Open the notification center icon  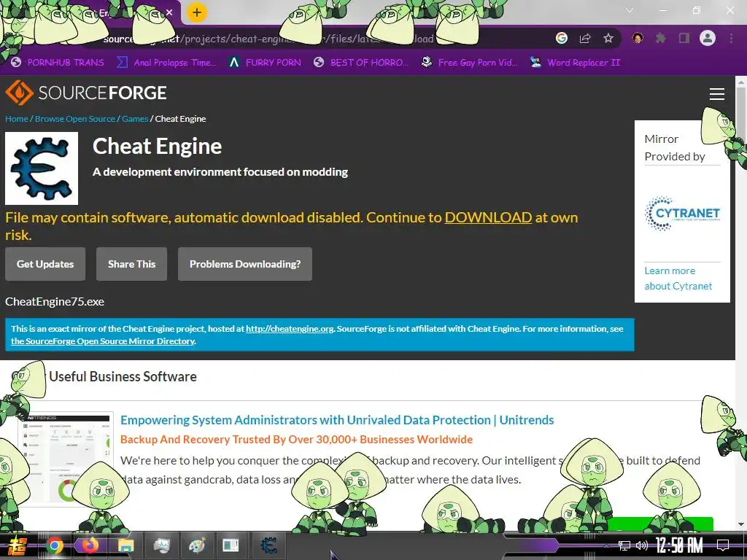[723, 545]
